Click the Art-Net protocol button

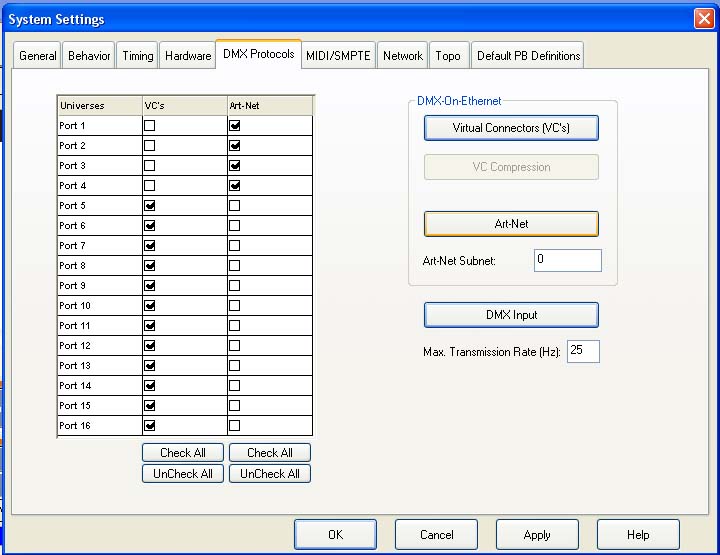pos(511,224)
